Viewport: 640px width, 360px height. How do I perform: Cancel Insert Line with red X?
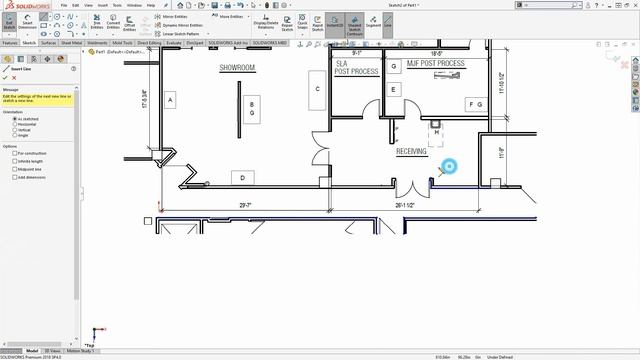click(14, 78)
